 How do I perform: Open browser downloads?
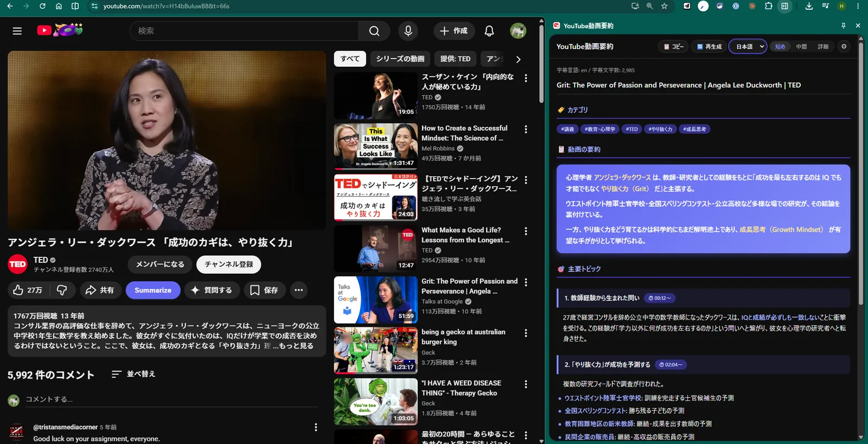pyautogui.click(x=809, y=6)
